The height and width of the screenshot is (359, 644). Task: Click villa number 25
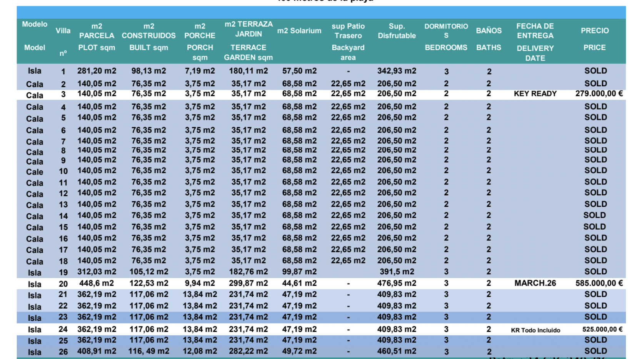[63, 341]
